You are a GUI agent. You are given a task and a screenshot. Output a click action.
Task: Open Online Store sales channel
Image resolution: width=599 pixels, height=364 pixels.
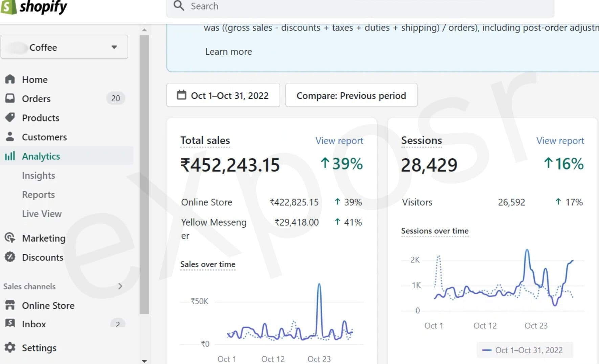point(48,305)
